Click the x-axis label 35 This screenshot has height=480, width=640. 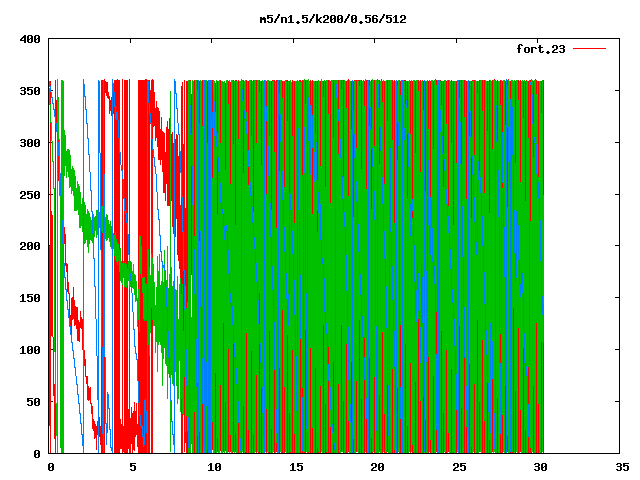[622, 467]
